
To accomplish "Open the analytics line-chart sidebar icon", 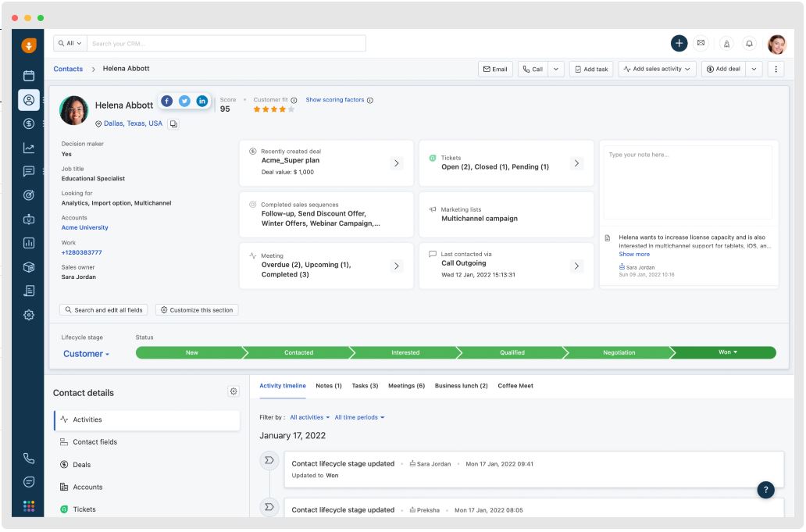I will 29,148.
